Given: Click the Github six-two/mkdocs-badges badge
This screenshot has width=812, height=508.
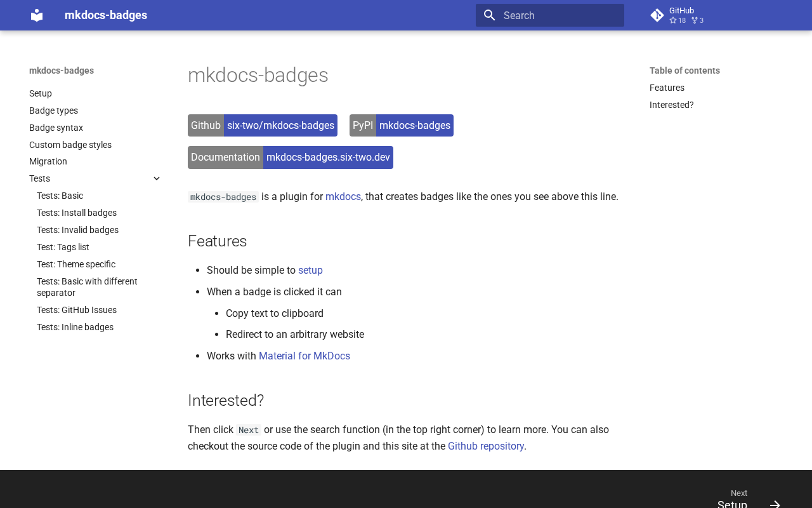Looking at the screenshot, I should pyautogui.click(x=263, y=125).
